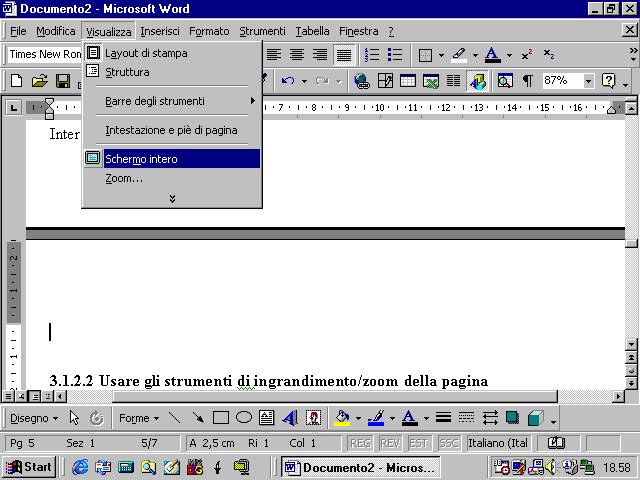Insert hyperlink globe icon

click(362, 81)
